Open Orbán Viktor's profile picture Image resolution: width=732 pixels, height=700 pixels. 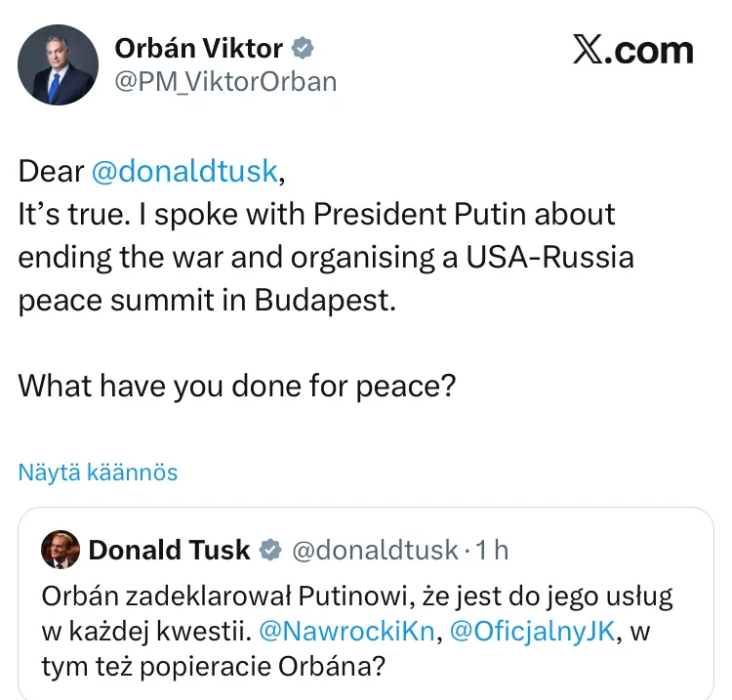(58, 64)
